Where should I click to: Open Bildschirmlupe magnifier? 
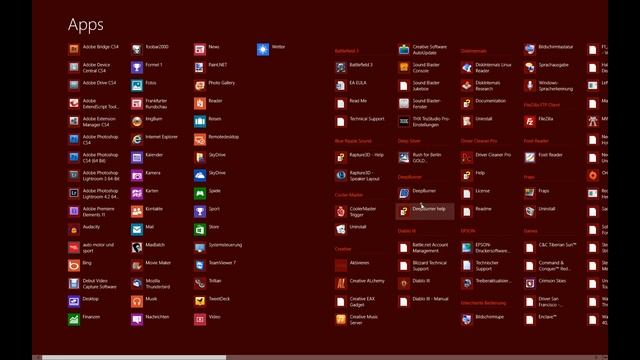point(483,319)
